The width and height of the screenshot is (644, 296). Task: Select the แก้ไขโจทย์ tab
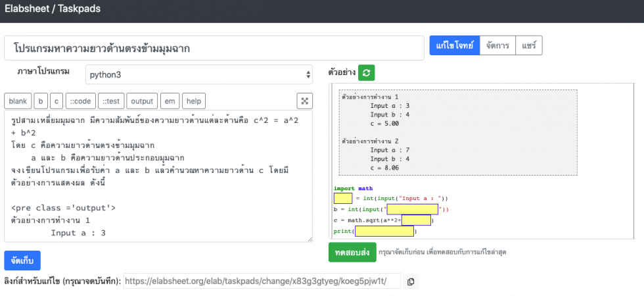[454, 45]
